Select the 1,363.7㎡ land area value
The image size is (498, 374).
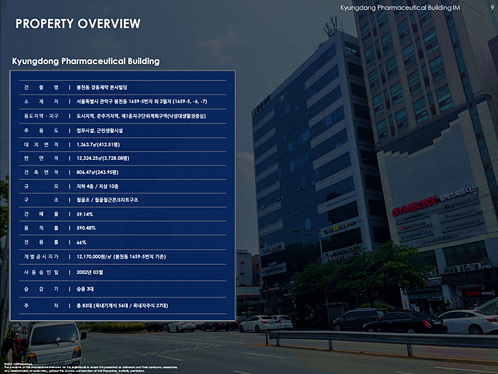[98, 145]
